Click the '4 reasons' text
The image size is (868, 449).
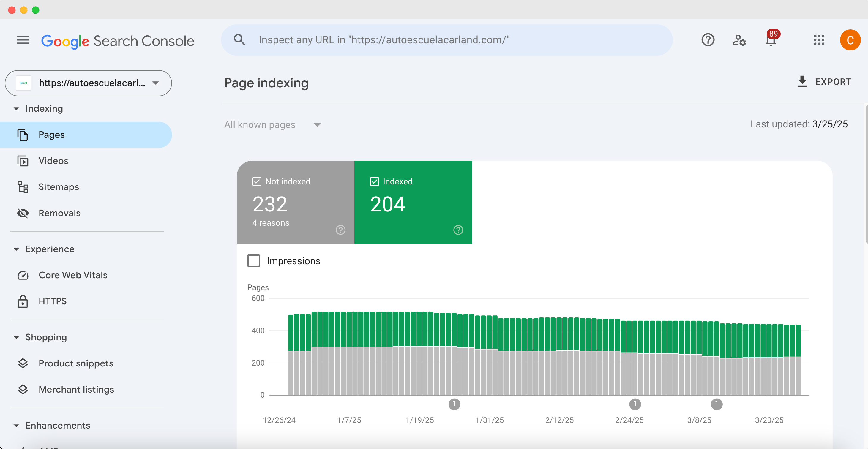tap(271, 223)
